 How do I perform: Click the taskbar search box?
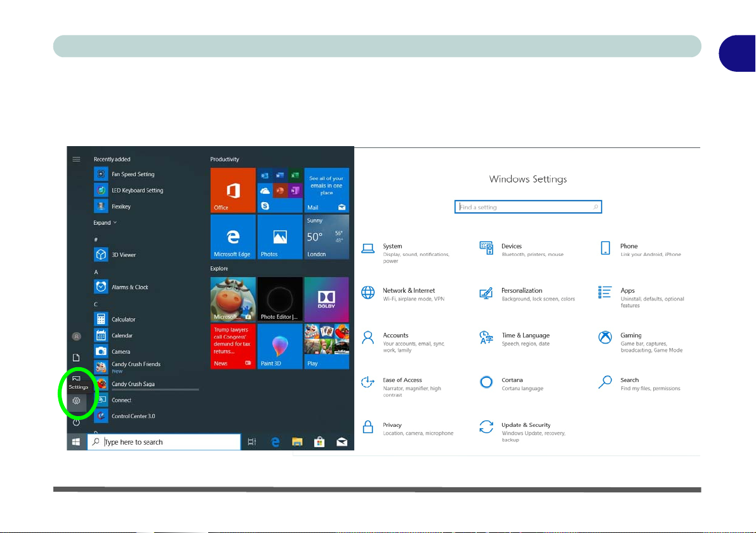coord(164,442)
